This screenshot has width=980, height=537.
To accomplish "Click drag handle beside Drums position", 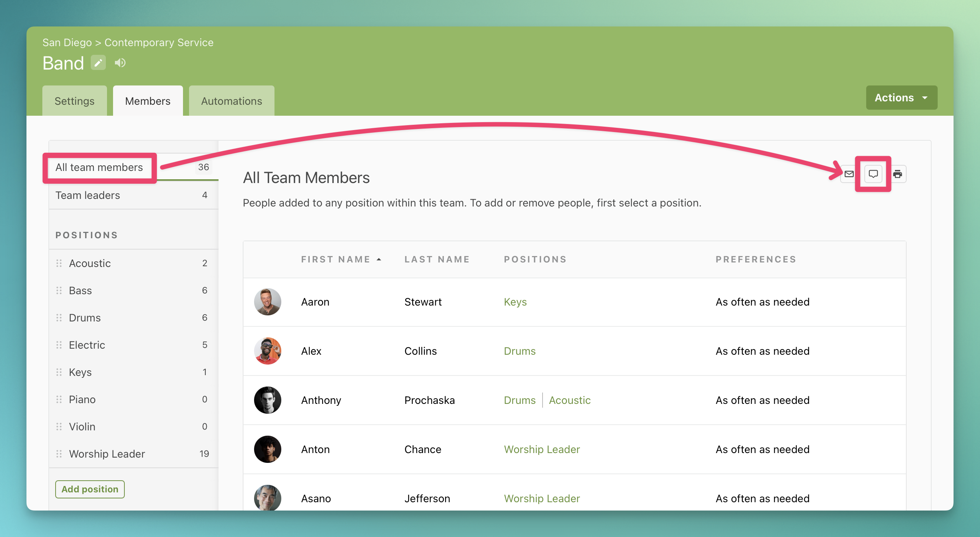I will (x=59, y=318).
